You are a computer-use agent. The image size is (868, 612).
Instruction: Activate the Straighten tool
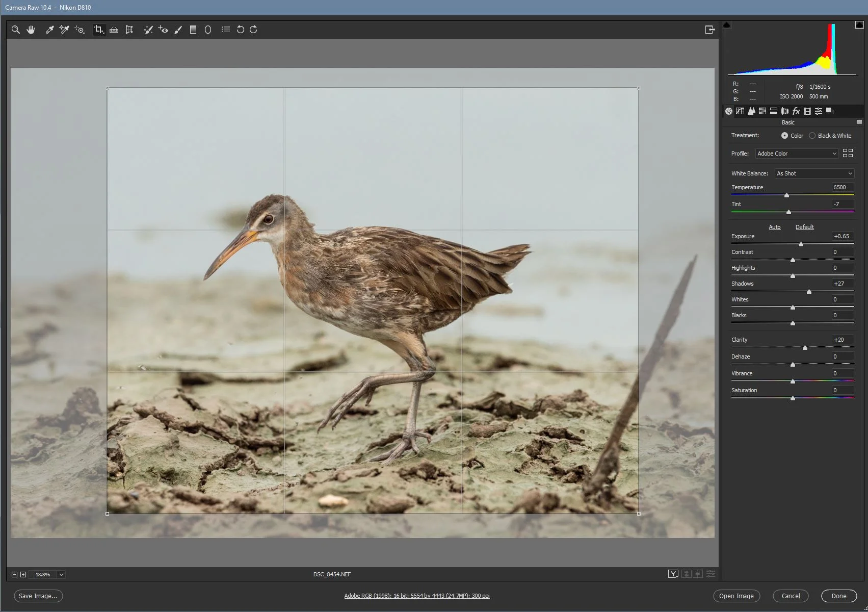[x=114, y=30]
